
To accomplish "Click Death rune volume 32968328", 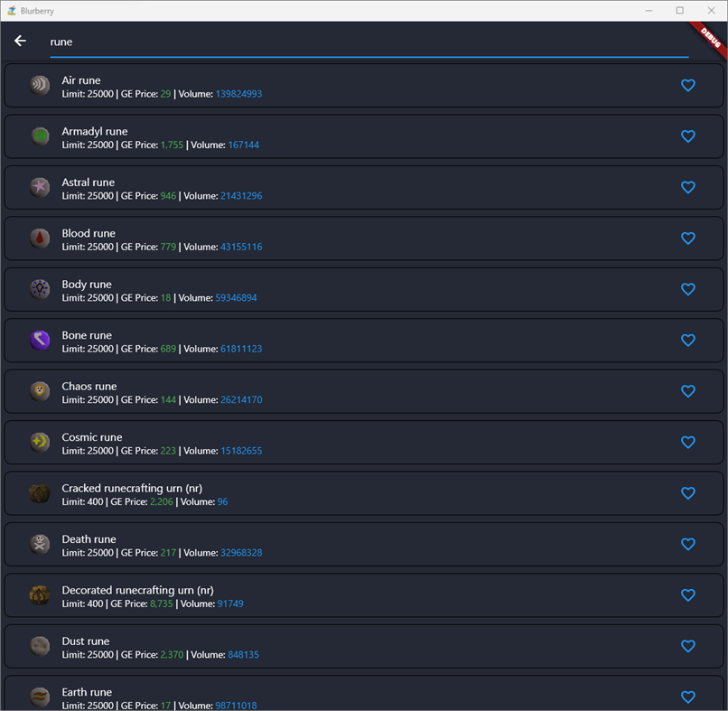I will click(x=241, y=553).
